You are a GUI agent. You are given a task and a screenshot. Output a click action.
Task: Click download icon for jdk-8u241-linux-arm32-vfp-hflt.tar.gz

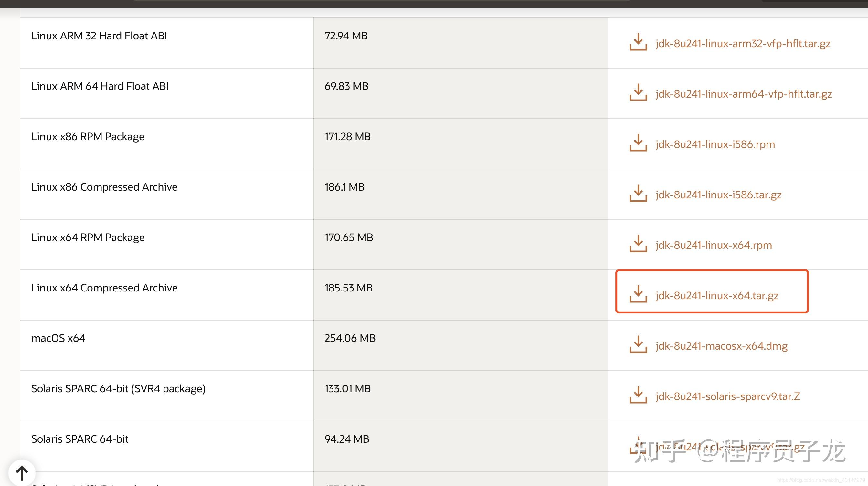[x=638, y=42]
